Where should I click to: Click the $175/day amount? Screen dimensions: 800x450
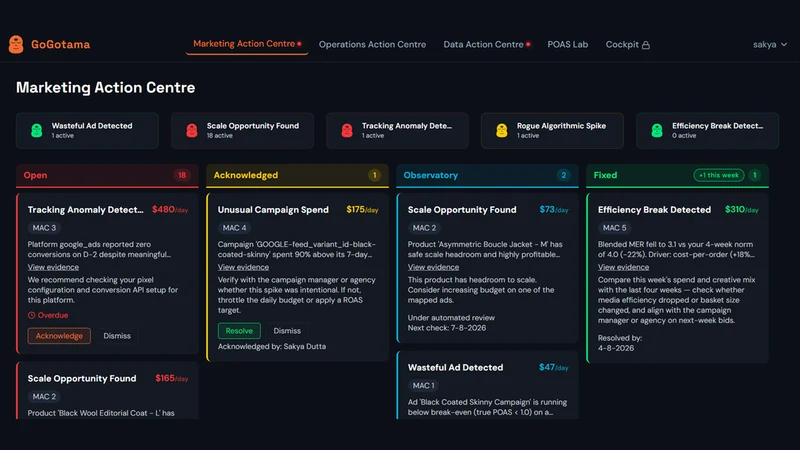[362, 210]
